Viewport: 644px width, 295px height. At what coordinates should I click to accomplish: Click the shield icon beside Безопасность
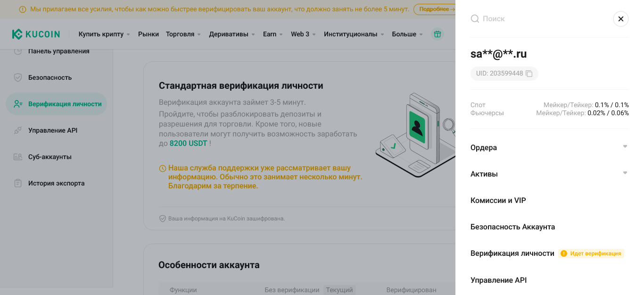pos(18,77)
